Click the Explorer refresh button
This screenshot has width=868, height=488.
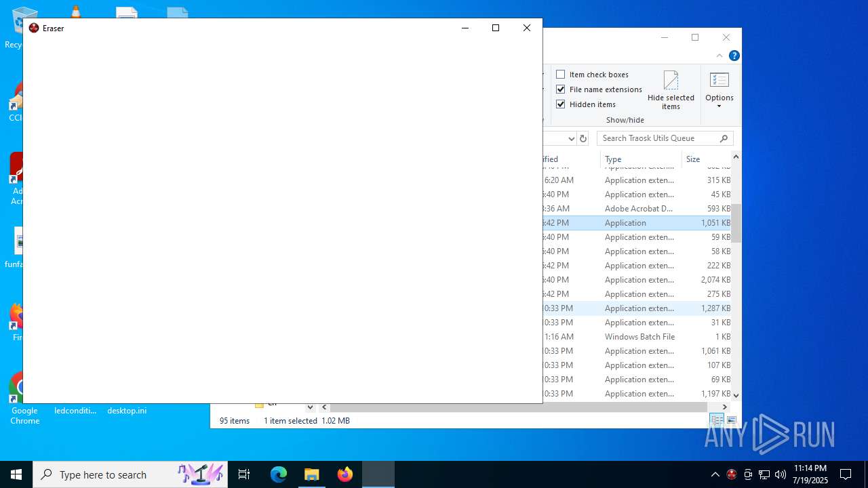pos(583,138)
